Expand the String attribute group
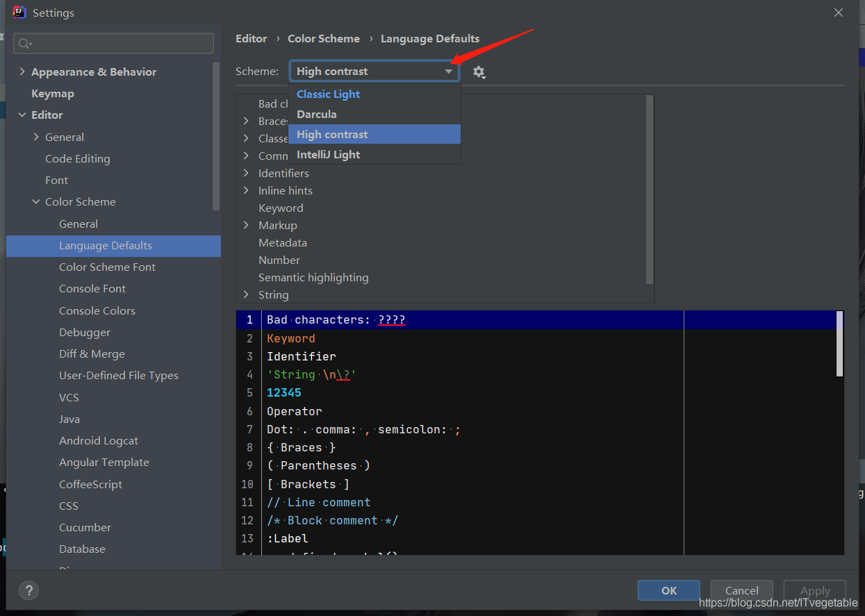Viewport: 865px width, 616px height. [x=246, y=294]
